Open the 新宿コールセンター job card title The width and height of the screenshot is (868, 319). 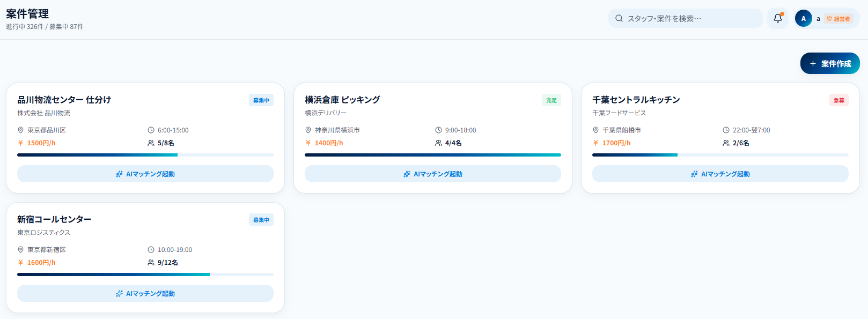click(54, 219)
